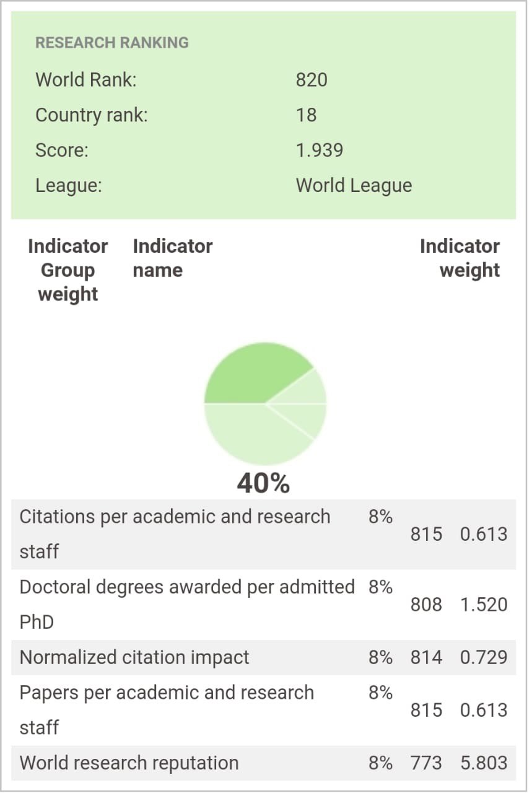Select Citations per academic and research staff row
Screen dimensions: 532x793
263,534
